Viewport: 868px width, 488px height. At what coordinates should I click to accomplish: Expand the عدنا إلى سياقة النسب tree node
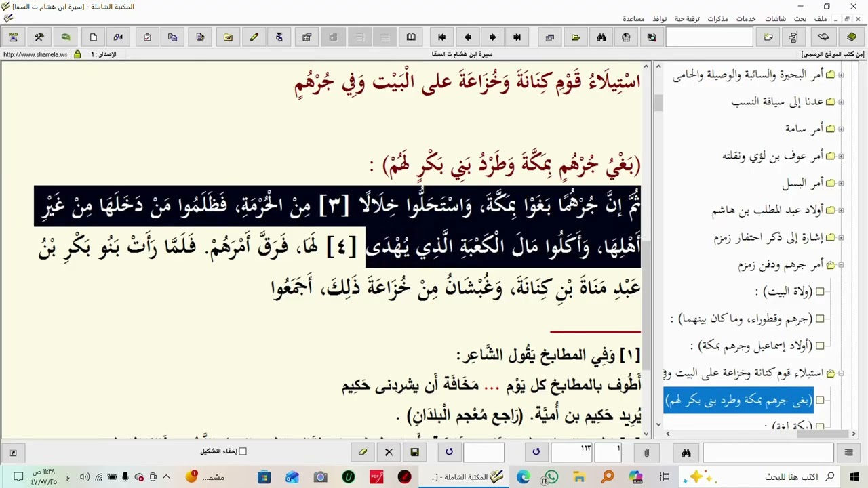click(x=841, y=102)
